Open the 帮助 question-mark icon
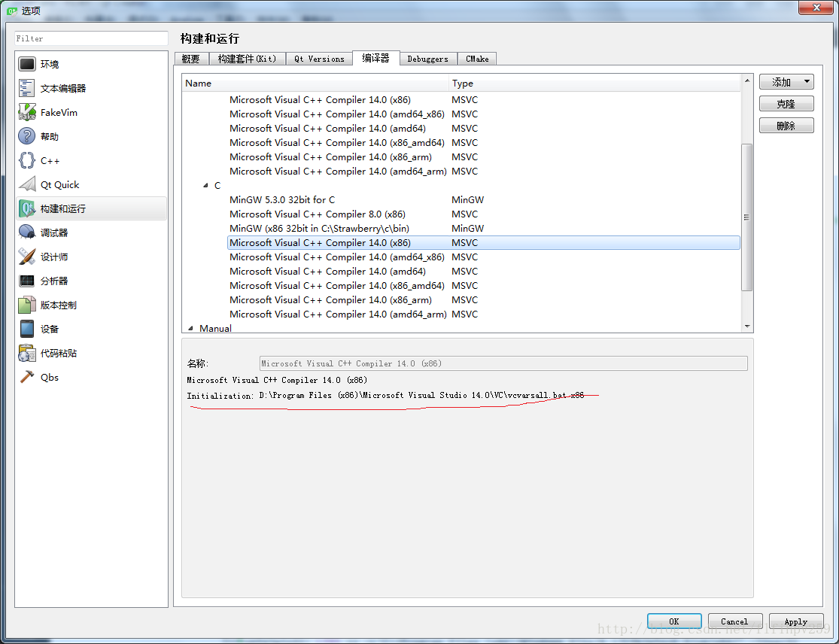The height and width of the screenshot is (644, 839). point(27,136)
